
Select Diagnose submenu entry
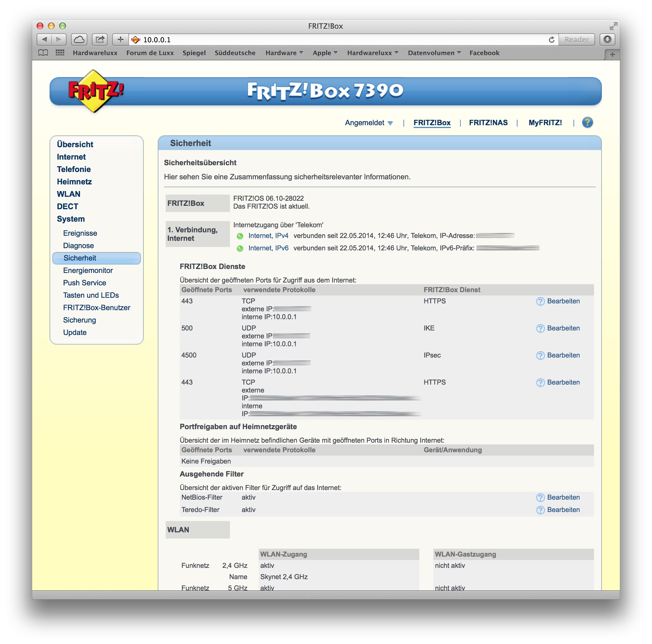click(78, 246)
